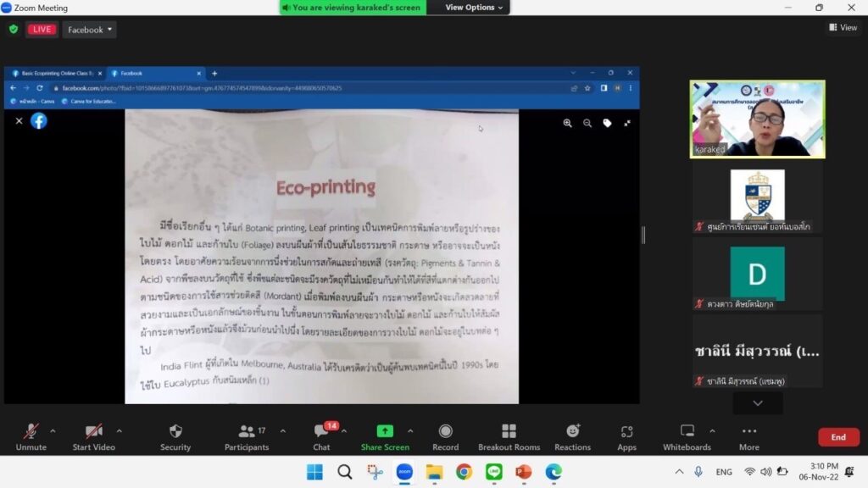Image resolution: width=868 pixels, height=488 pixels.
Task: Click the View layout button
Action: (843, 28)
